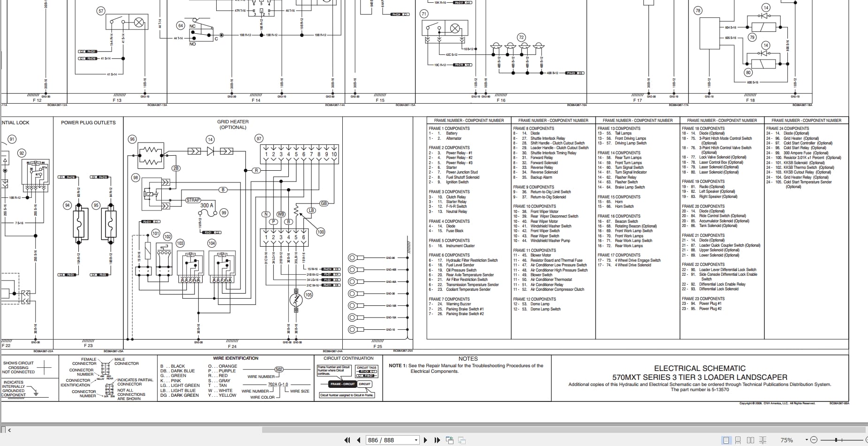Advance to the next page
The width and height of the screenshot is (868, 446).
(x=425, y=440)
